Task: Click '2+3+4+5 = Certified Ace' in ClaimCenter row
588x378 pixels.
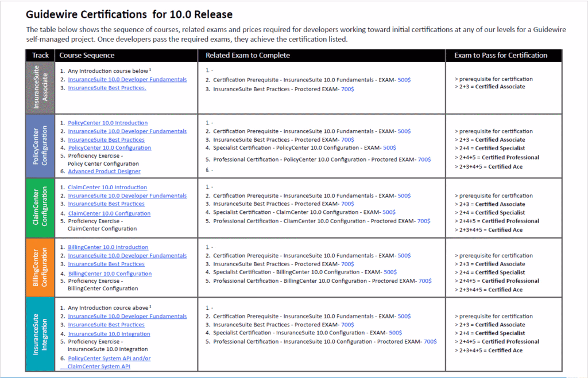Action: [x=489, y=230]
